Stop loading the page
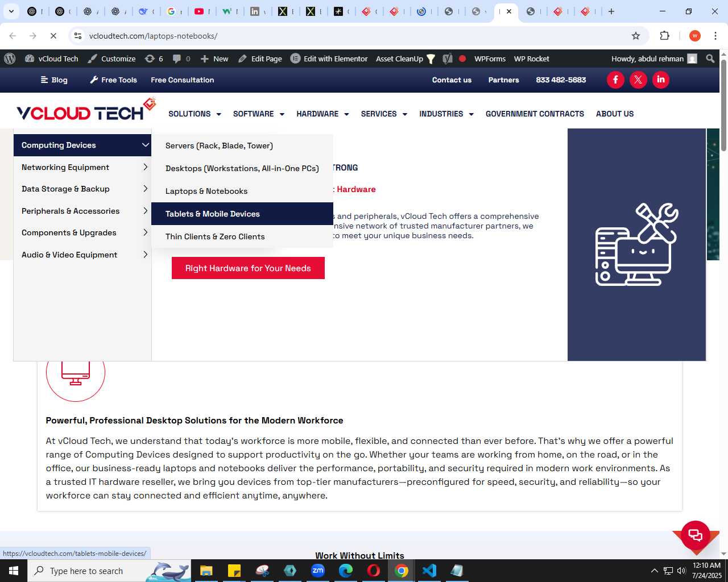The width and height of the screenshot is (728, 582). [x=53, y=36]
